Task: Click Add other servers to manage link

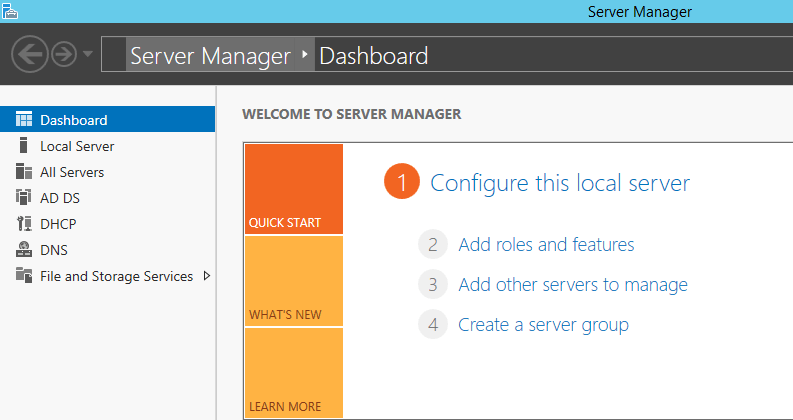Action: coord(573,284)
